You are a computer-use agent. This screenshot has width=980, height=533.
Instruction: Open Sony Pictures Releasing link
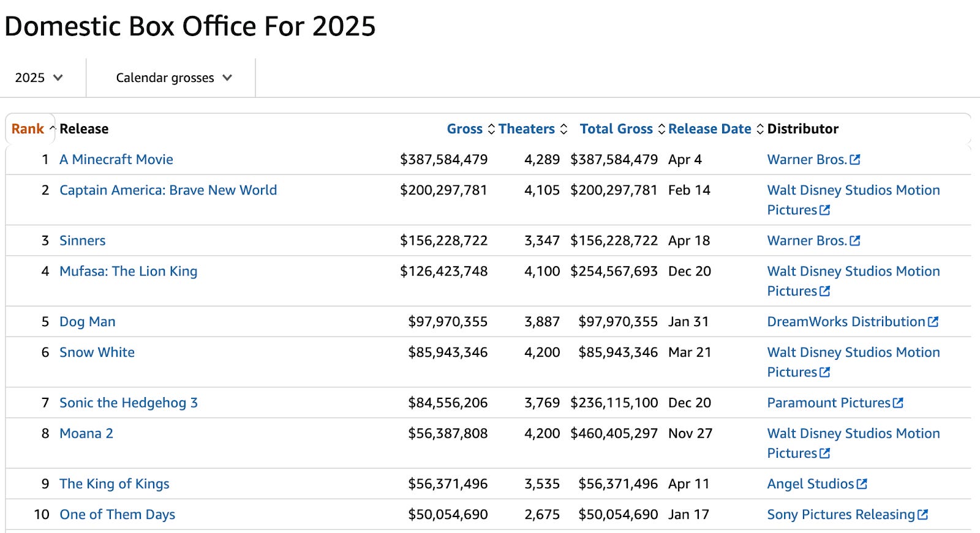coord(848,514)
